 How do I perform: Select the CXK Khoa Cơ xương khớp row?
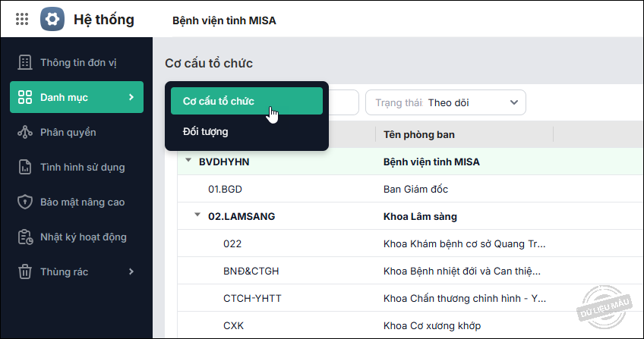coord(402,326)
